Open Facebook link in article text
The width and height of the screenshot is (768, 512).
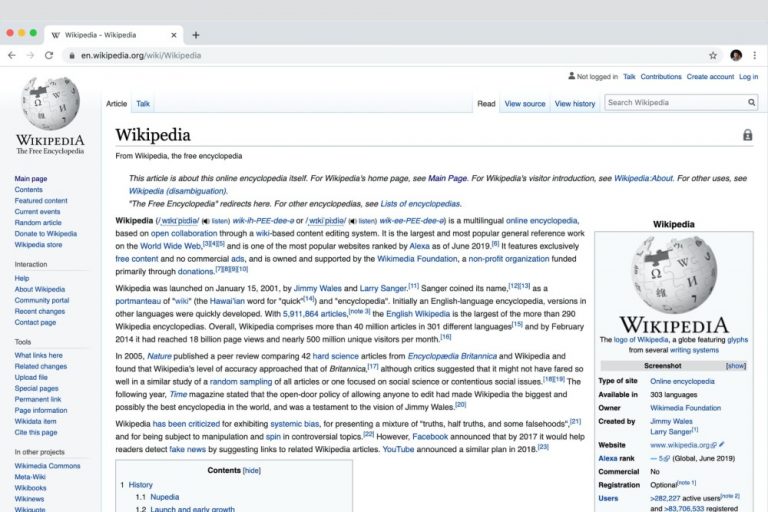tap(430, 437)
